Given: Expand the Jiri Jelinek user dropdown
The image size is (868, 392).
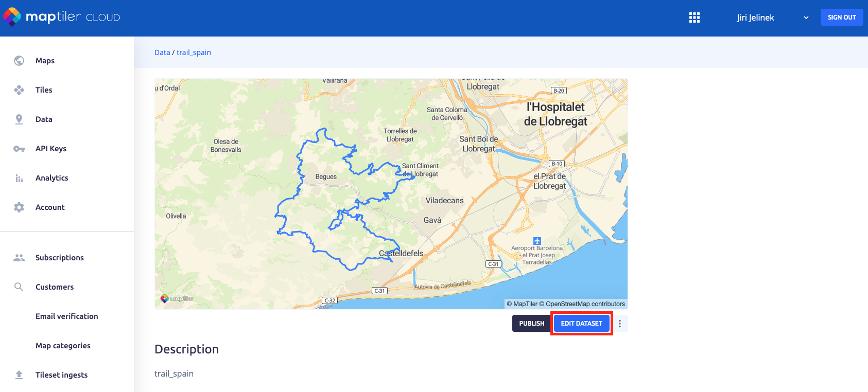Looking at the screenshot, I should pos(806,18).
